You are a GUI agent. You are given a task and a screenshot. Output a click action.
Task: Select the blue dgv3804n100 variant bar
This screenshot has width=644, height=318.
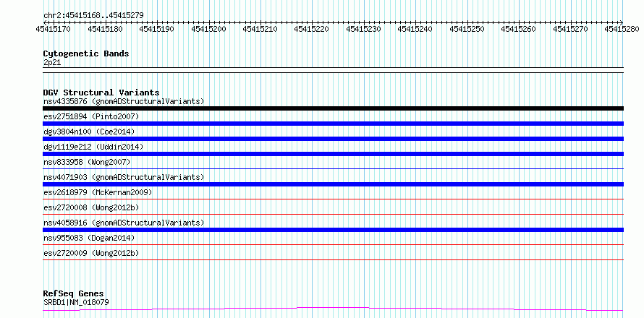(x=333, y=139)
